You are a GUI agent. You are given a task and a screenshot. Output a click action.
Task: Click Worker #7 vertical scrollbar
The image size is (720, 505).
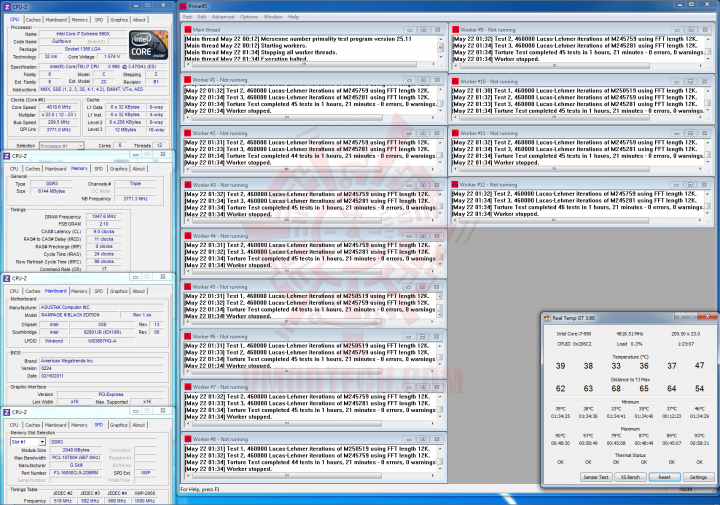pyautogui.click(x=439, y=407)
